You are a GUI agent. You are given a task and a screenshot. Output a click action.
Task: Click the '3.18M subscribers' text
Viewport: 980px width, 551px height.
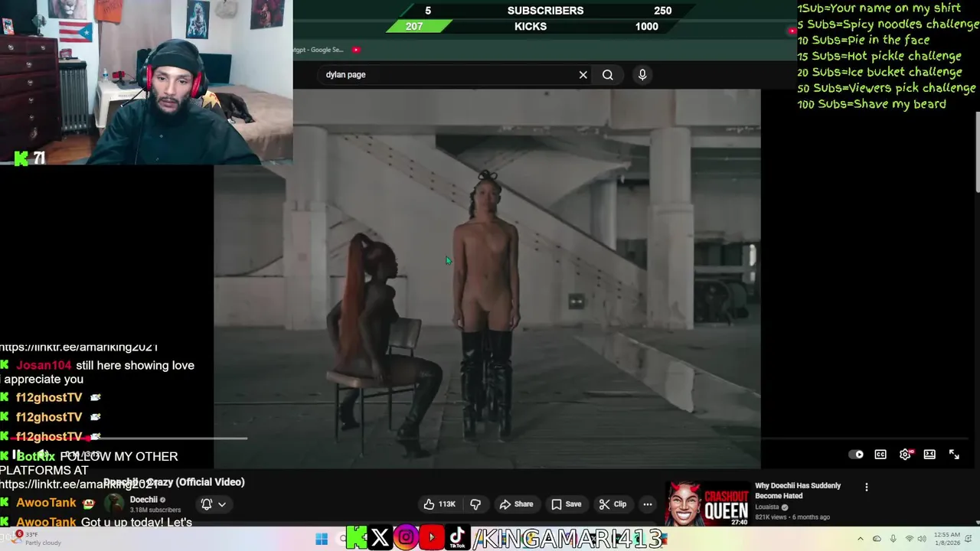(x=155, y=510)
